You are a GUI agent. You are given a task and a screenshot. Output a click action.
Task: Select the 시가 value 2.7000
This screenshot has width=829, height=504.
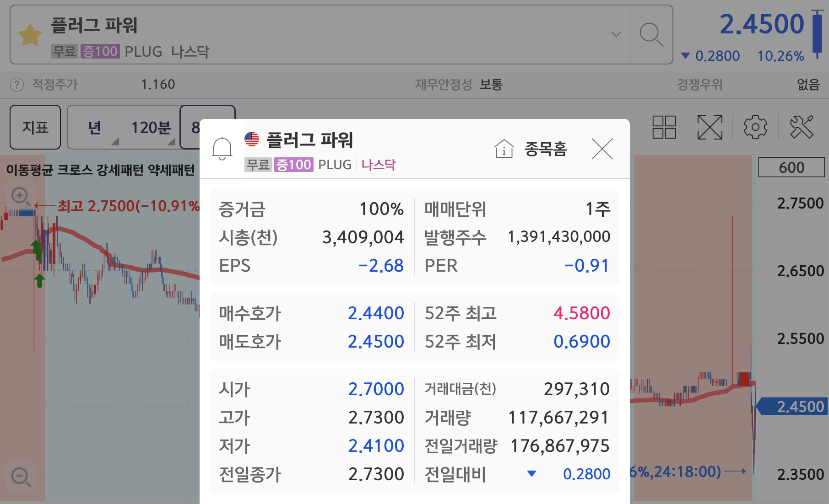click(x=376, y=389)
